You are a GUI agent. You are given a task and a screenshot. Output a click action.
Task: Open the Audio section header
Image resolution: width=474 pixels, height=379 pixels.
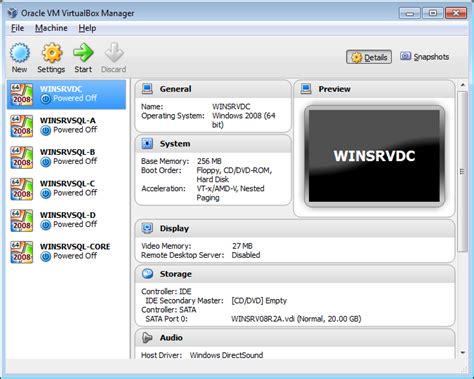coord(295,338)
